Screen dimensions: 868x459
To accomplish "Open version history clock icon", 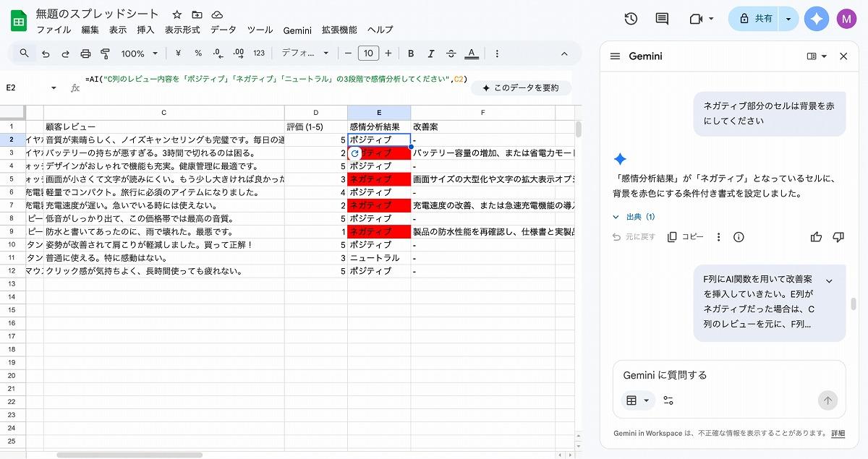I will coord(631,19).
